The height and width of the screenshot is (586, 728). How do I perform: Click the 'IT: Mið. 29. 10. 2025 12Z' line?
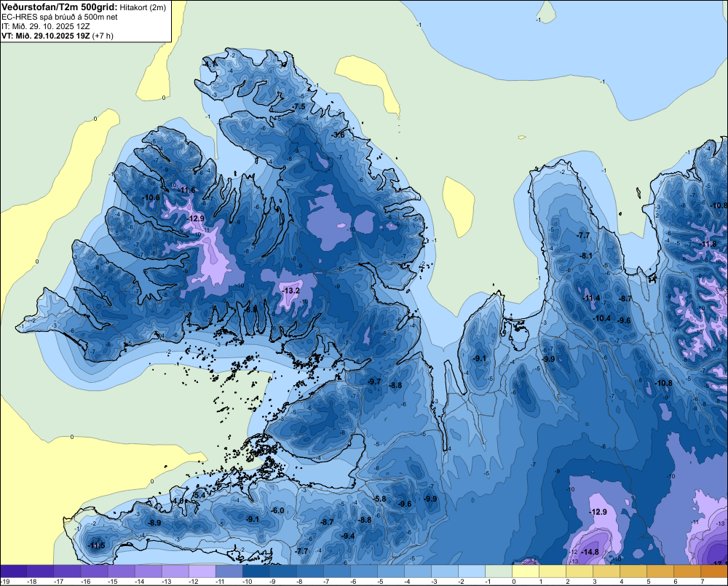point(45,26)
